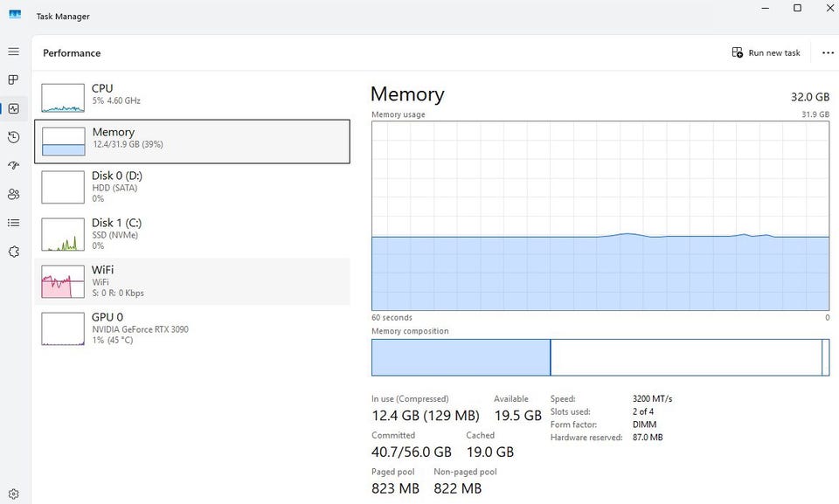
Task: Open the three-dot more options menu
Action: point(828,52)
